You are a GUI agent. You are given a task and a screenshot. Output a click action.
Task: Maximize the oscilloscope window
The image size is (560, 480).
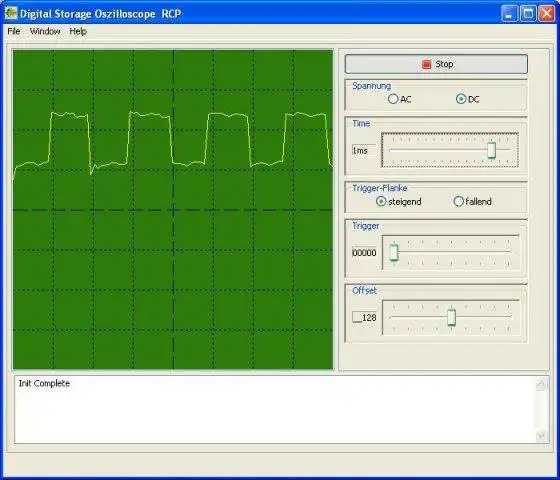(x=528, y=14)
